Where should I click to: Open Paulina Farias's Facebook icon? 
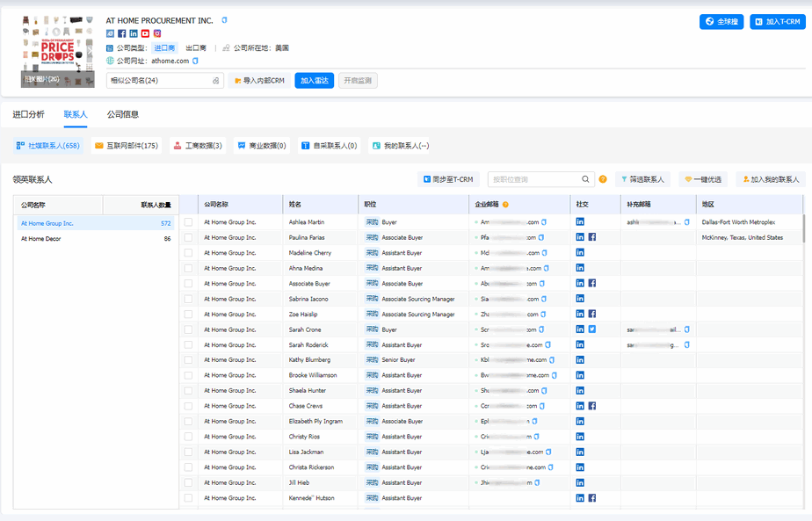[592, 237]
